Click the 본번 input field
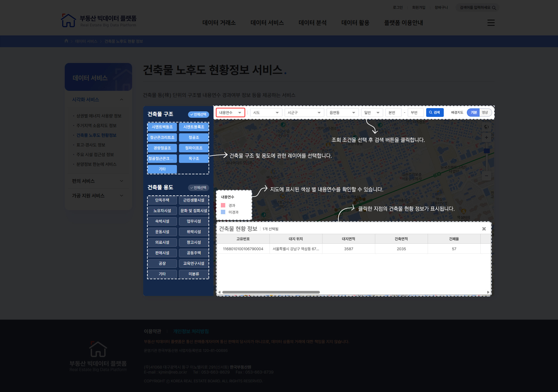This screenshot has width=558, height=392. (393, 113)
